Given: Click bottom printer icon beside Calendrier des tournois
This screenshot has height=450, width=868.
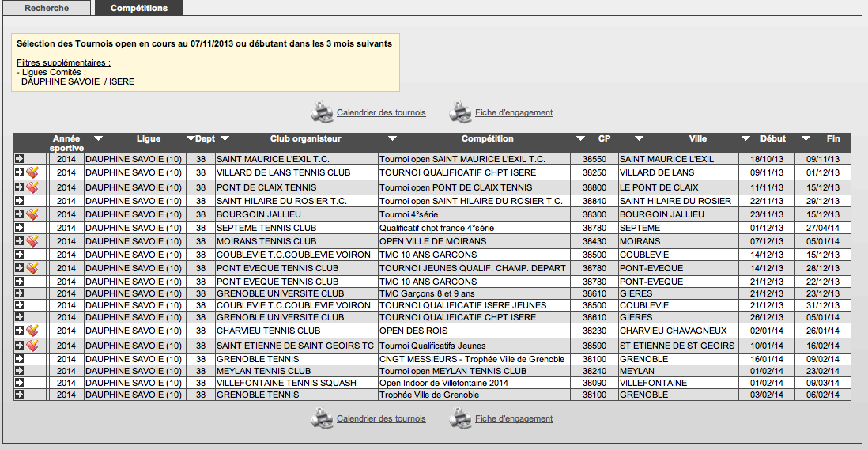Looking at the screenshot, I should click(322, 418).
